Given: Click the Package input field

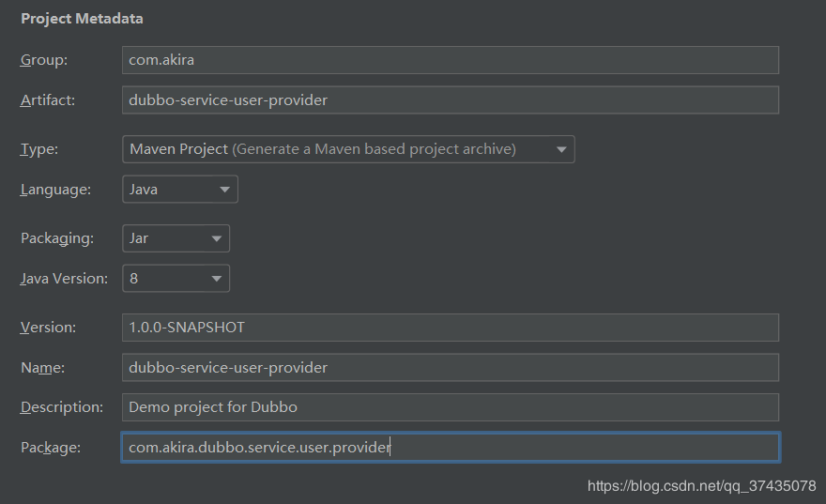Looking at the screenshot, I should [x=451, y=448].
